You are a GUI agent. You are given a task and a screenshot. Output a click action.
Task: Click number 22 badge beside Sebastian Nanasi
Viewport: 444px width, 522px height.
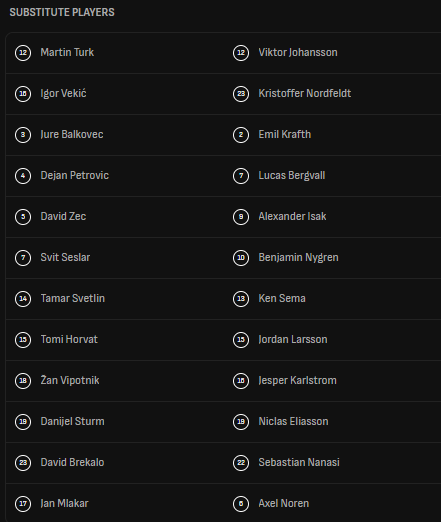[241, 463]
